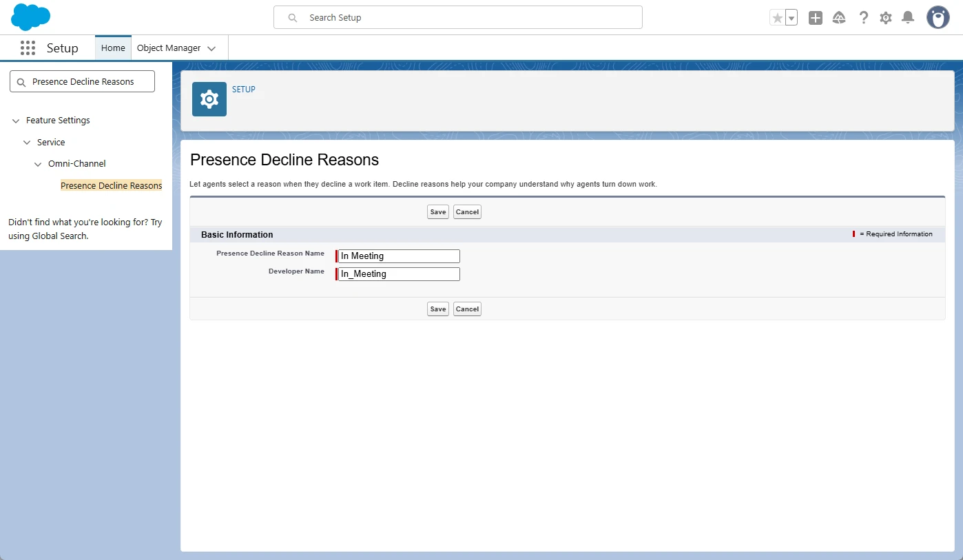
Task: Select Presence Decline Reasons in sidebar
Action: click(x=112, y=186)
